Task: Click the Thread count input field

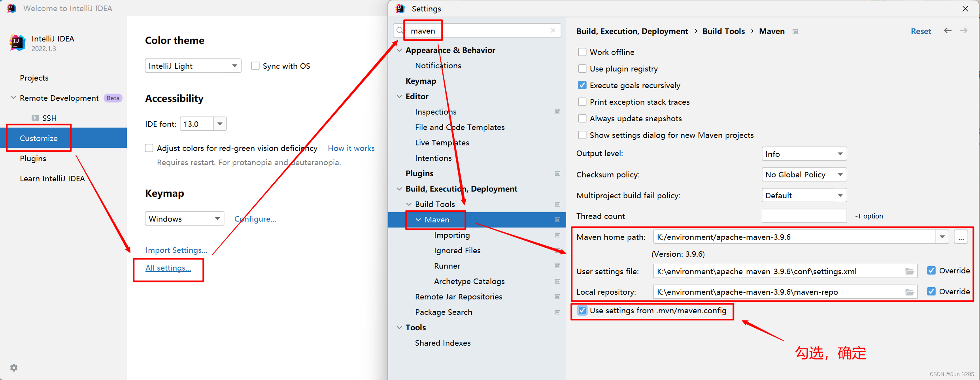Action: pyautogui.click(x=804, y=216)
